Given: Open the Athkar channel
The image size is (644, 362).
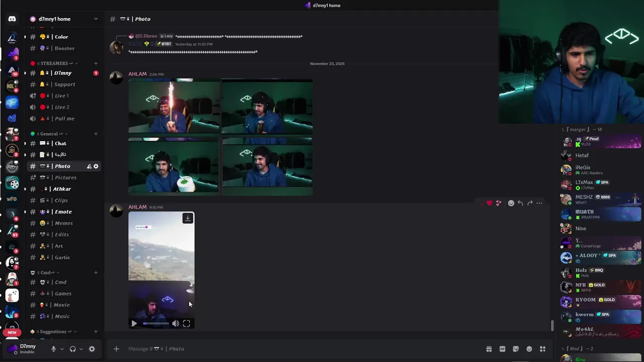Looking at the screenshot, I should 64,189.
